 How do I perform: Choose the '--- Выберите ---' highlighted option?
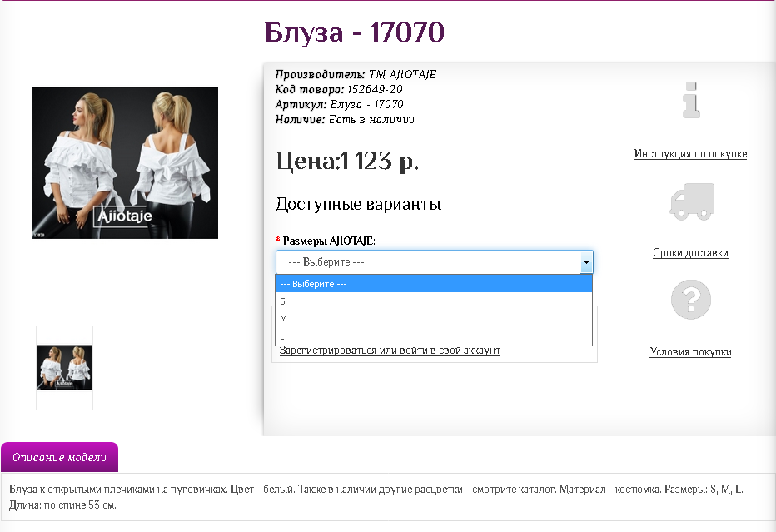(434, 284)
